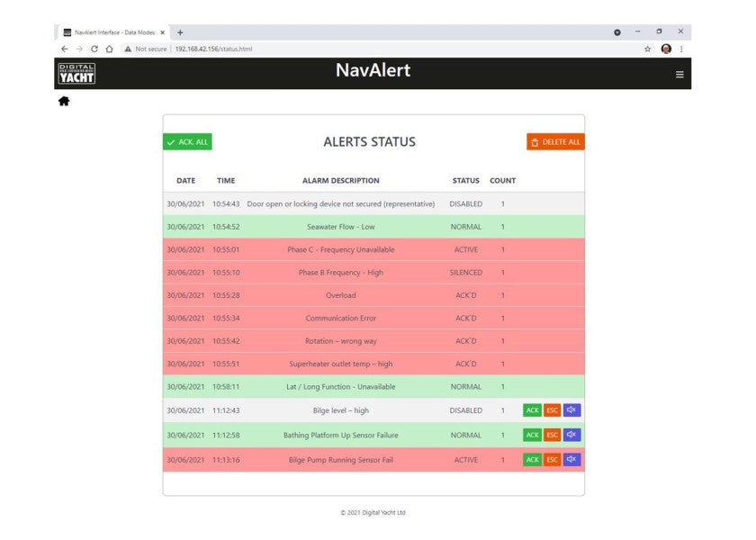The width and height of the screenshot is (756, 540).
Task: Click the Digital Yacht logo
Action: pos(76,74)
